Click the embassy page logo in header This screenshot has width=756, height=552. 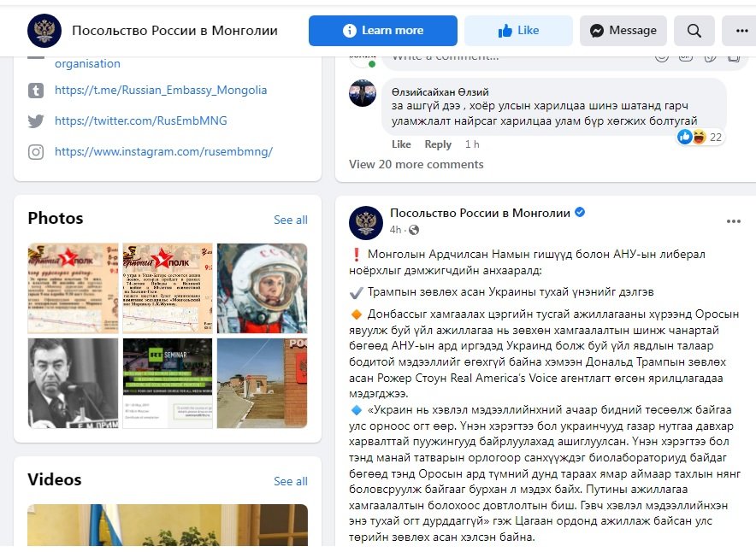pyautogui.click(x=44, y=31)
